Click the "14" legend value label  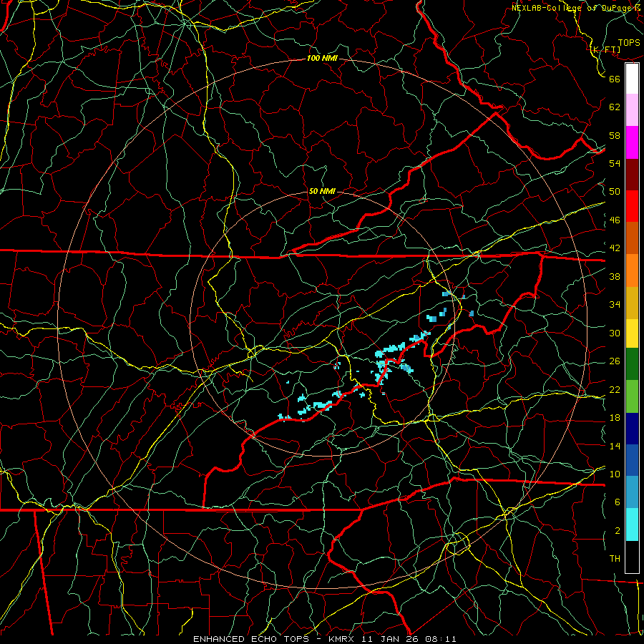tap(615, 446)
